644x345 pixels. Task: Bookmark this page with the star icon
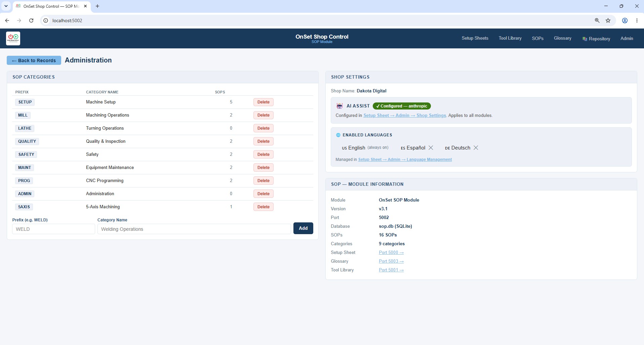pyautogui.click(x=608, y=20)
